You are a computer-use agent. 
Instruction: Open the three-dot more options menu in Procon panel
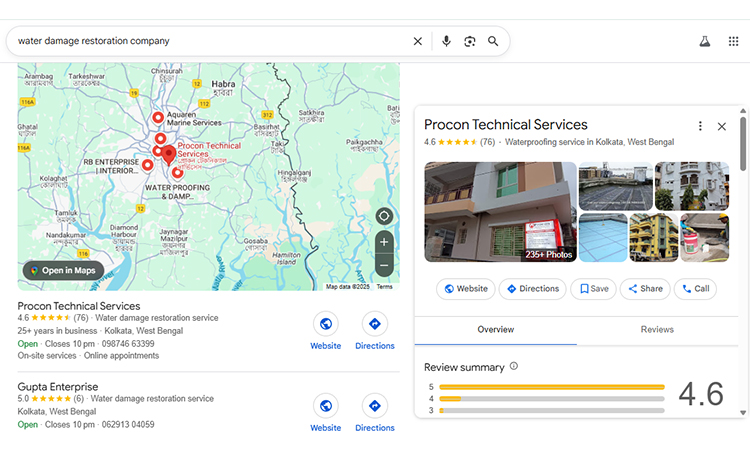click(700, 126)
